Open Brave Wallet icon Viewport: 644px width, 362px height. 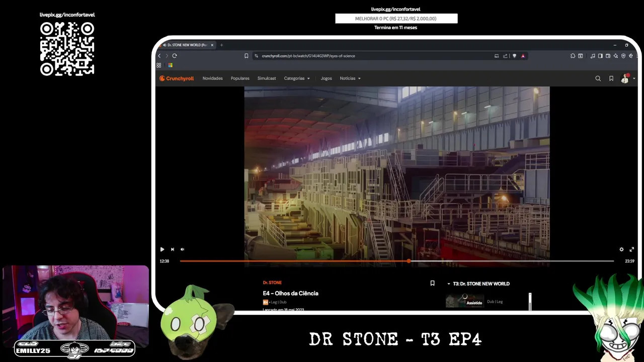(608, 56)
